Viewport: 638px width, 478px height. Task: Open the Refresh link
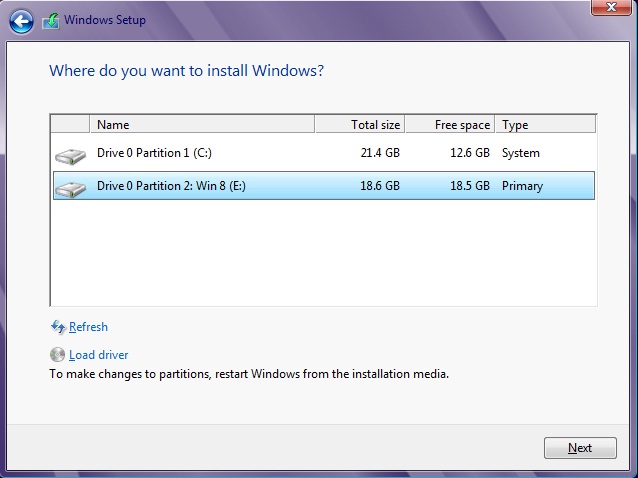point(88,327)
